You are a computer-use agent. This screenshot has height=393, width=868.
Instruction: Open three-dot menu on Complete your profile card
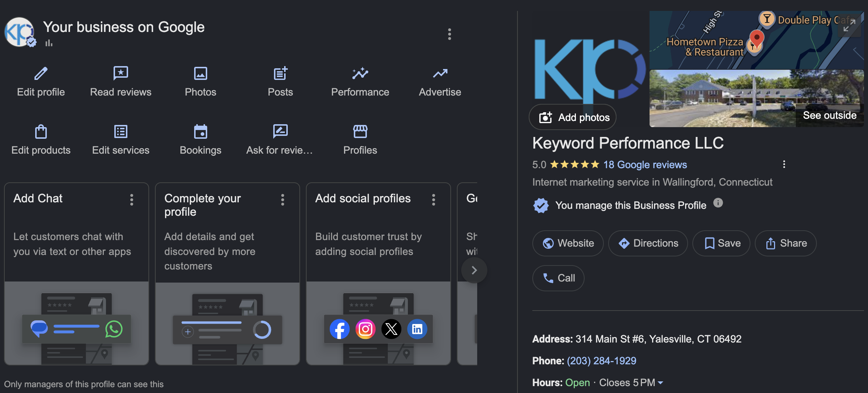tap(283, 199)
